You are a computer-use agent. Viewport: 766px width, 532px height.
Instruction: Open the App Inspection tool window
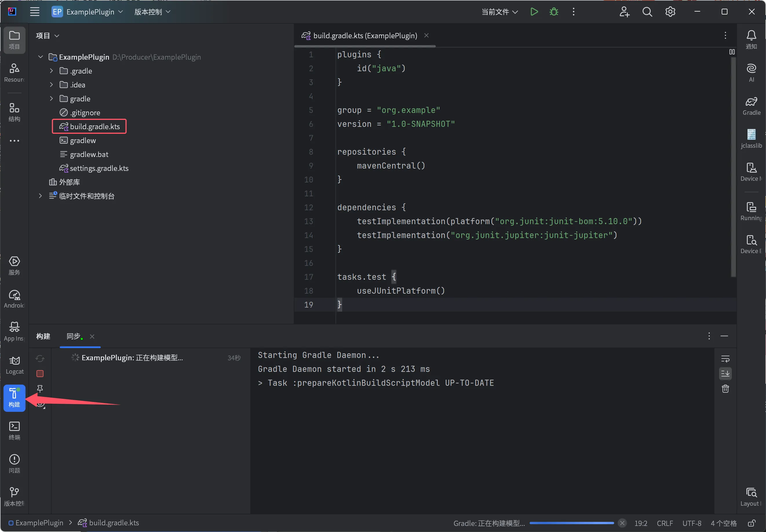pyautogui.click(x=14, y=332)
